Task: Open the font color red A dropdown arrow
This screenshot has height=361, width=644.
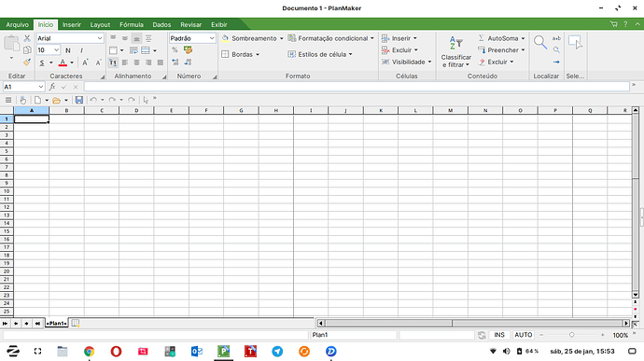Action: pos(72,62)
